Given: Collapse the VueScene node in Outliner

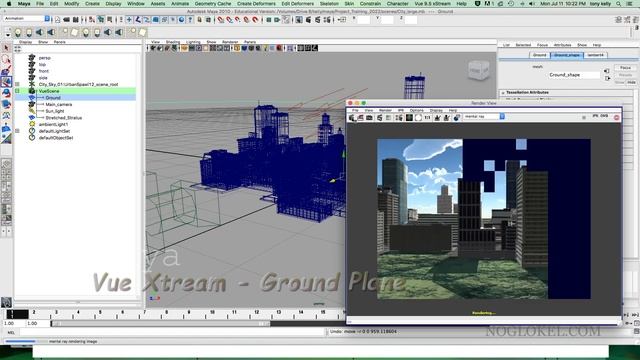Looking at the screenshot, I should point(17,91).
